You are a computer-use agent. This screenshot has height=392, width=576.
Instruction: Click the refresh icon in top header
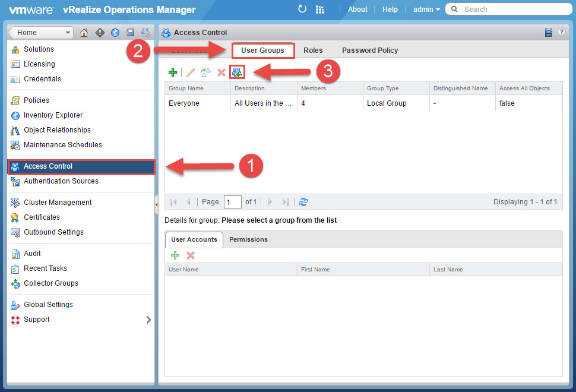pos(302,10)
